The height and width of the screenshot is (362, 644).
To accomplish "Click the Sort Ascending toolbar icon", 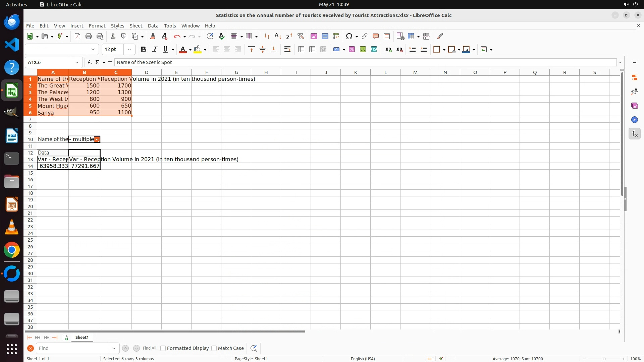I will (278, 36).
